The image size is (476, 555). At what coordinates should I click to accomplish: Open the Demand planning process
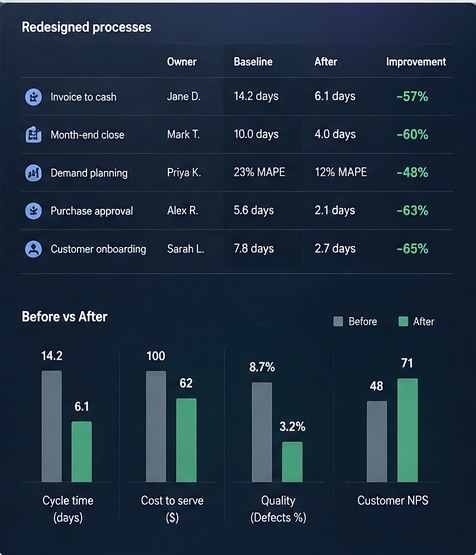click(x=89, y=173)
